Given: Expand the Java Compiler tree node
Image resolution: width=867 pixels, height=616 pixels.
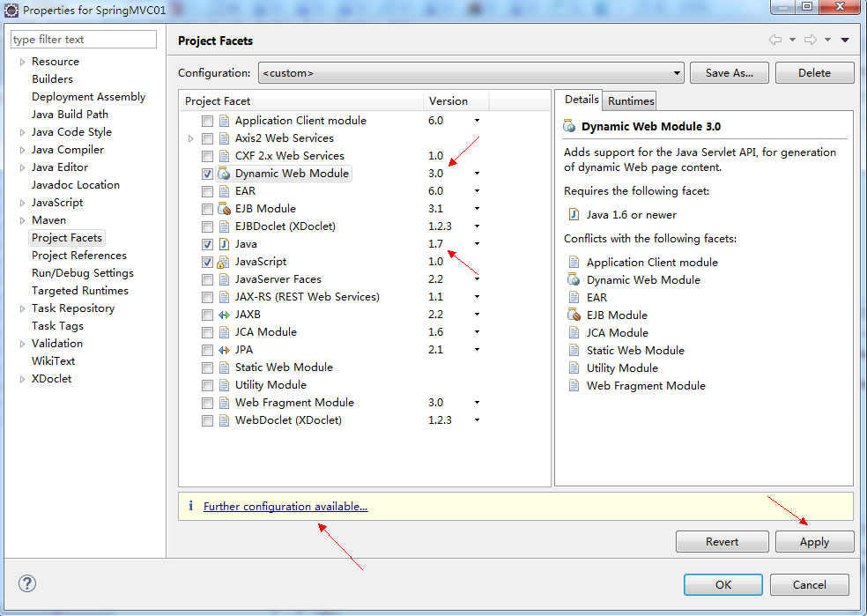Looking at the screenshot, I should (22, 150).
